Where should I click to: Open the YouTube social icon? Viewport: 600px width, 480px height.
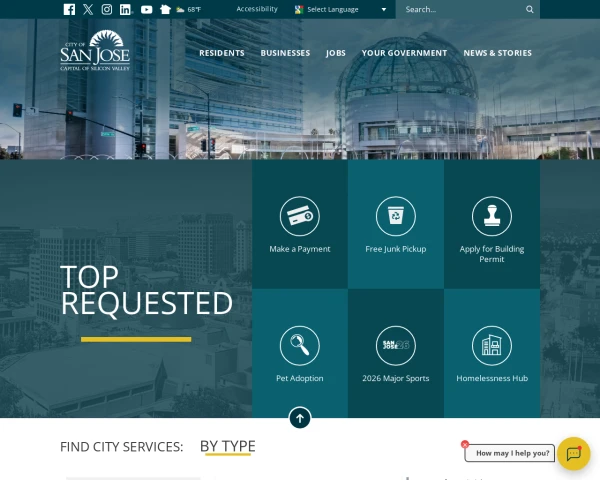(x=146, y=10)
